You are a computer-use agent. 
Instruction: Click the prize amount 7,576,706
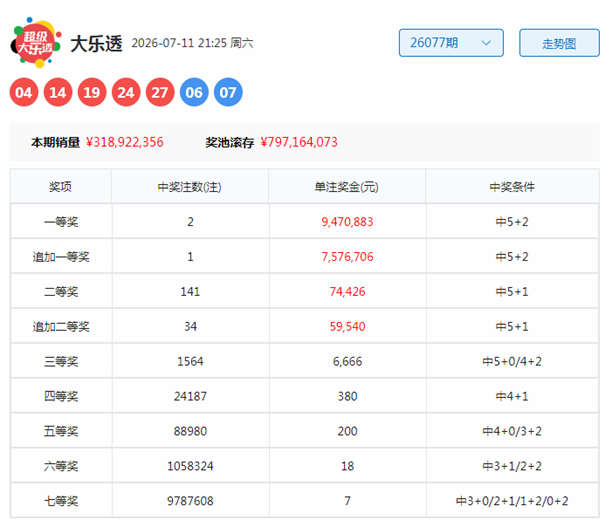[347, 257]
